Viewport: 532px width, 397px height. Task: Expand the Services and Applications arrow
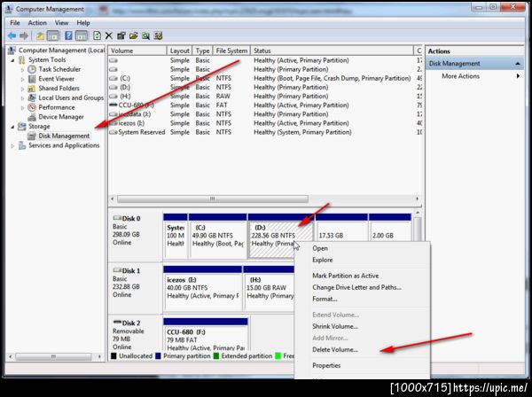point(12,146)
